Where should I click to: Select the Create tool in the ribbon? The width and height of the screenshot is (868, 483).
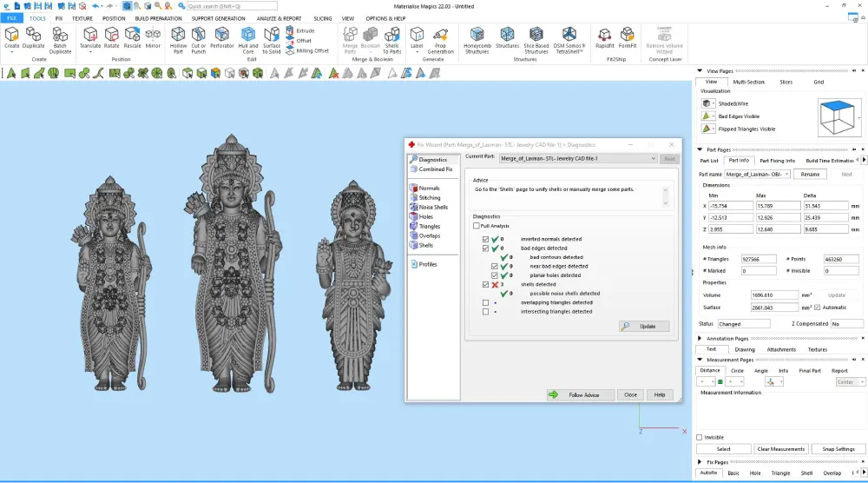coord(11,38)
